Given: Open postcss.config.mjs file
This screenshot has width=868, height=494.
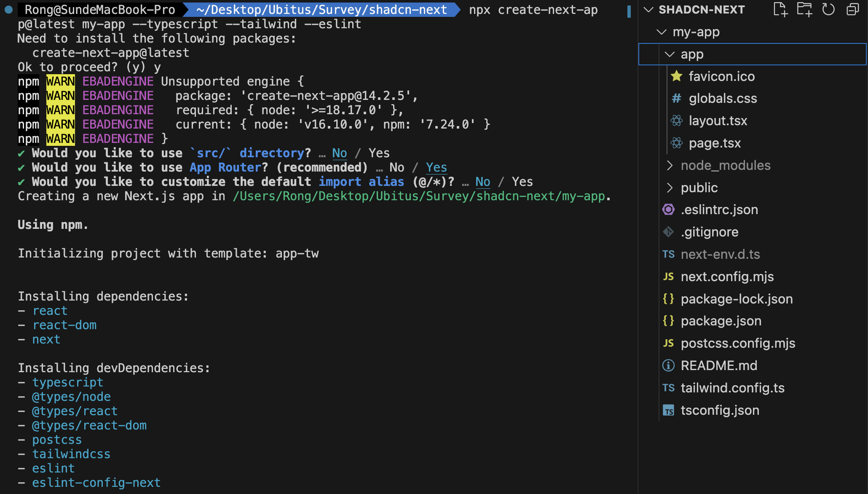Looking at the screenshot, I should pyautogui.click(x=738, y=344).
